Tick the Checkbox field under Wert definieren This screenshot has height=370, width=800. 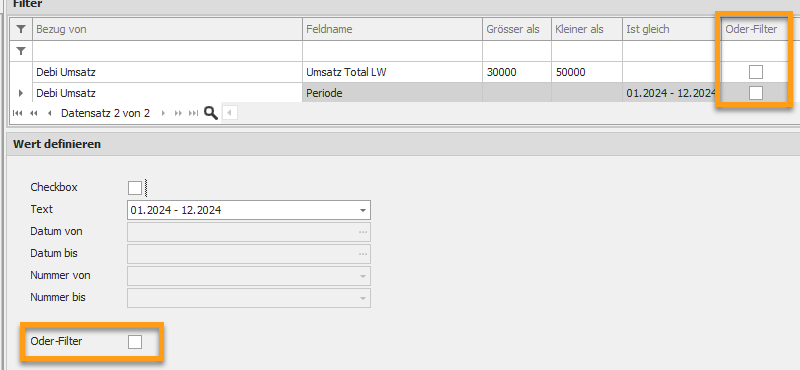click(x=135, y=188)
